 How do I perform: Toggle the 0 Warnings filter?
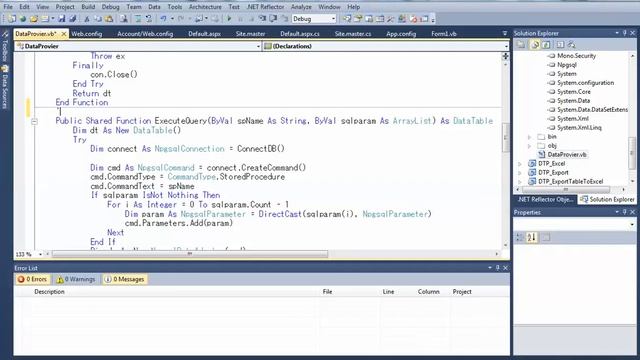point(76,279)
